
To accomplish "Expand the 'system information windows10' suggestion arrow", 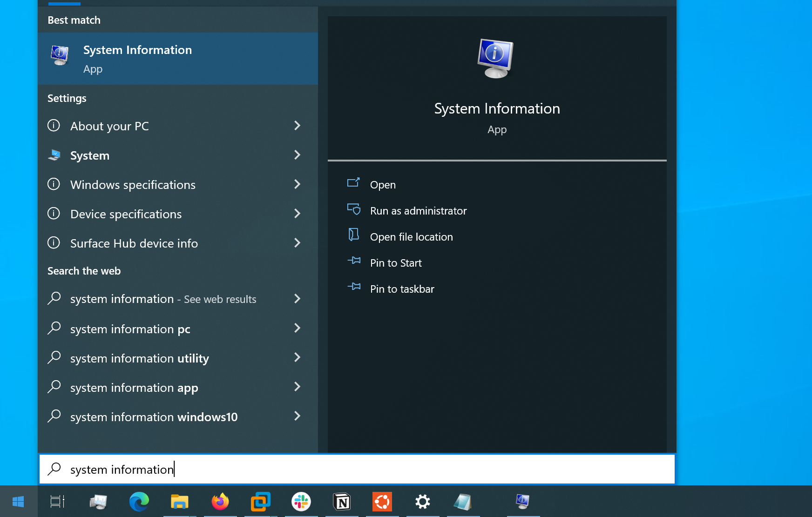I will coord(297,416).
